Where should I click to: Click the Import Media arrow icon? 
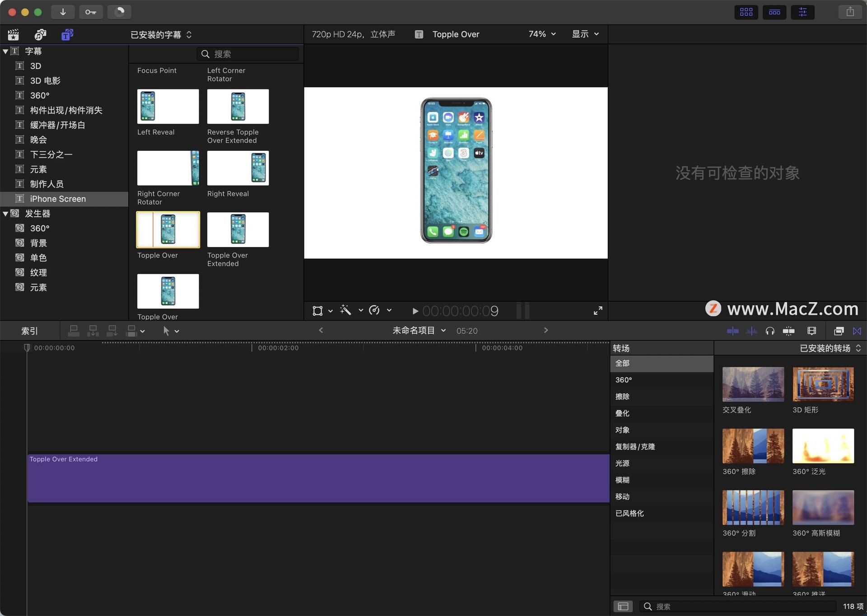(63, 12)
